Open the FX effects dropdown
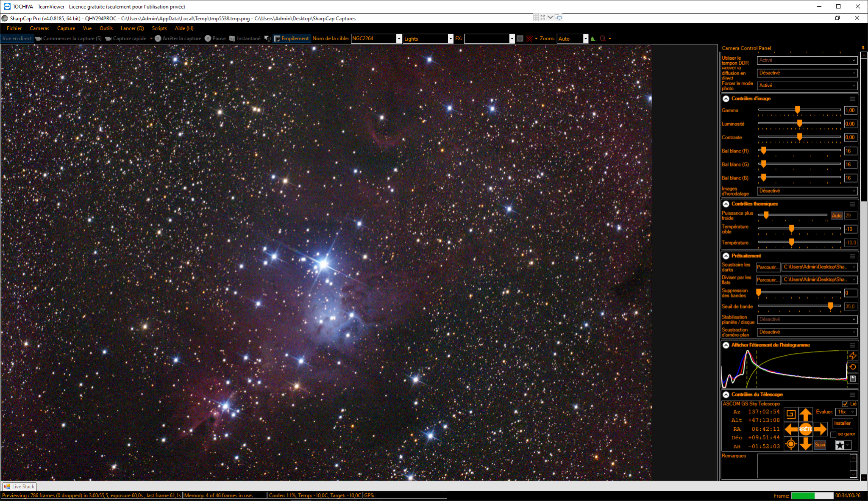Screen dimensions: 868x501 point(512,39)
